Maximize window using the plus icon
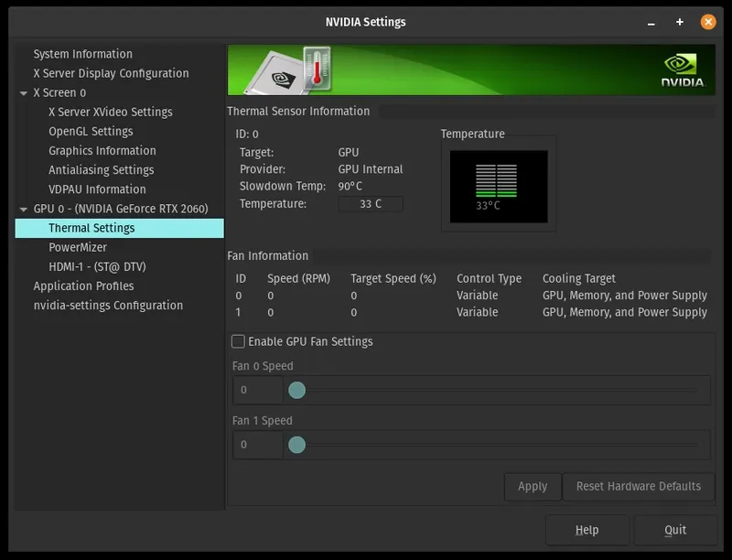Image resolution: width=732 pixels, height=560 pixels. click(680, 22)
